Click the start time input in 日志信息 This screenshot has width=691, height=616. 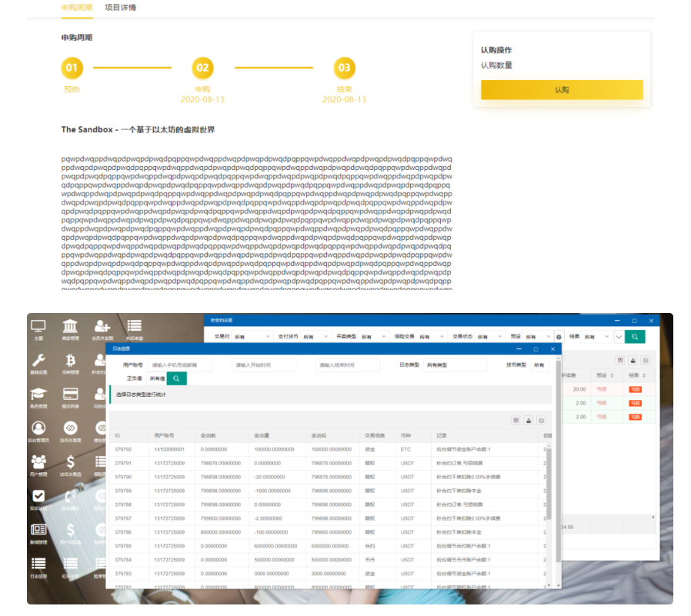pos(264,365)
